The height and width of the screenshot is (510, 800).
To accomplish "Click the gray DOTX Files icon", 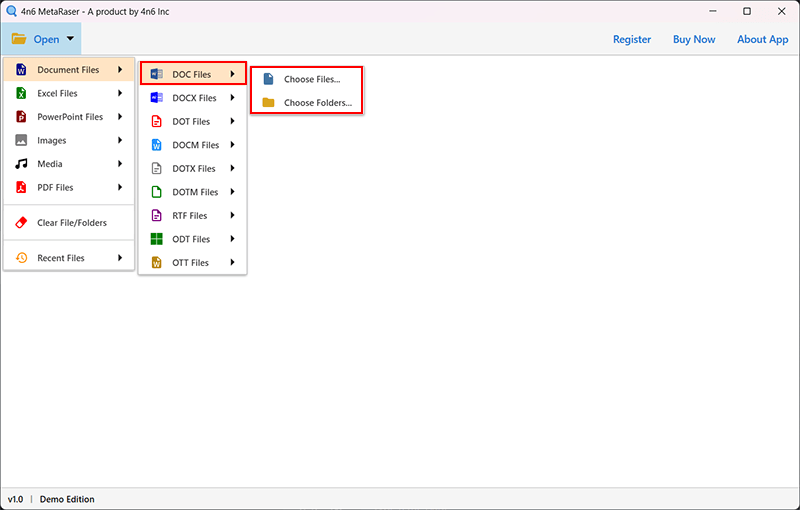I will [x=157, y=168].
